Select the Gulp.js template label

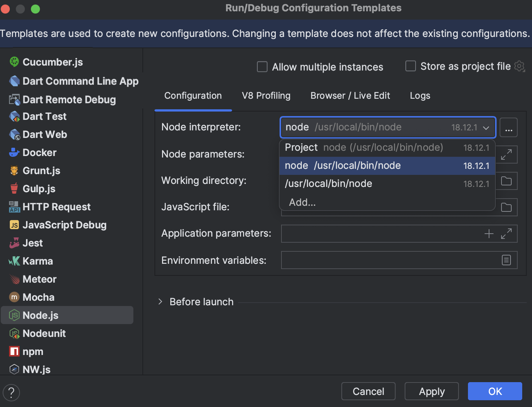(x=39, y=189)
